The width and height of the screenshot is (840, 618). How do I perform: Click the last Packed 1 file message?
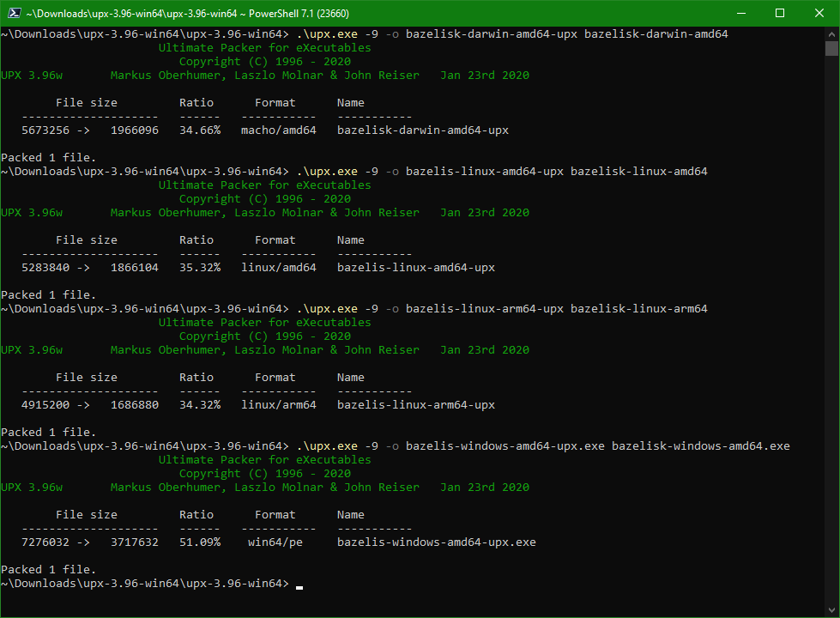[x=47, y=569]
